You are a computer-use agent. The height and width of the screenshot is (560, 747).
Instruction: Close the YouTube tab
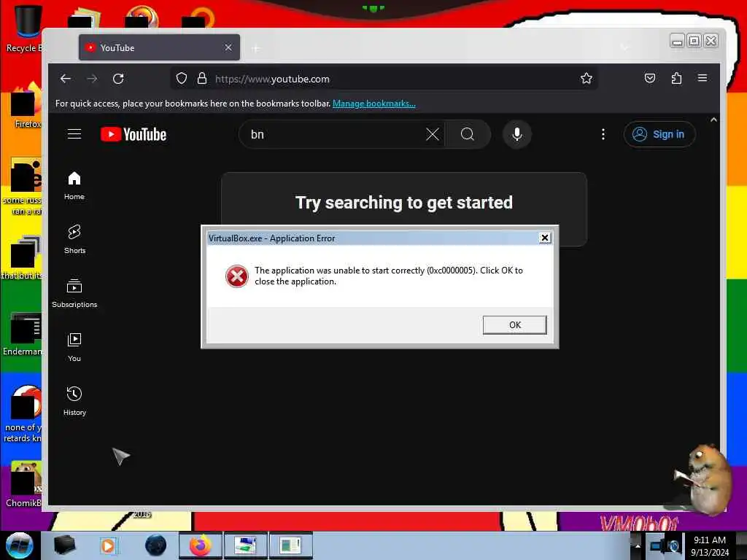pyautogui.click(x=228, y=47)
